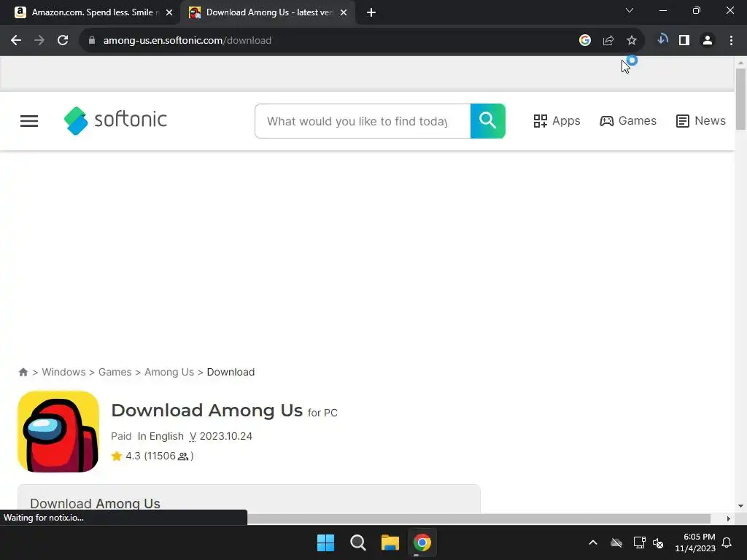Open Chrome three-dot menu
The width and height of the screenshot is (747, 560).
tap(731, 41)
